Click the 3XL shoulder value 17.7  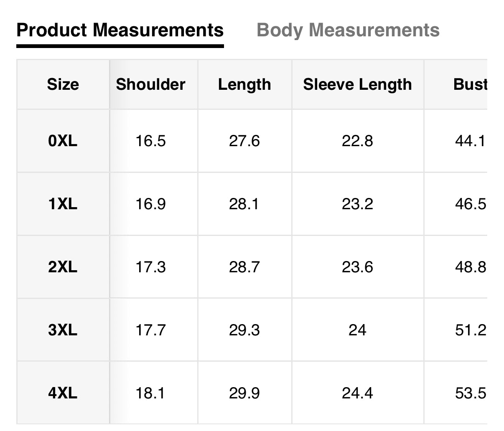pos(150,330)
